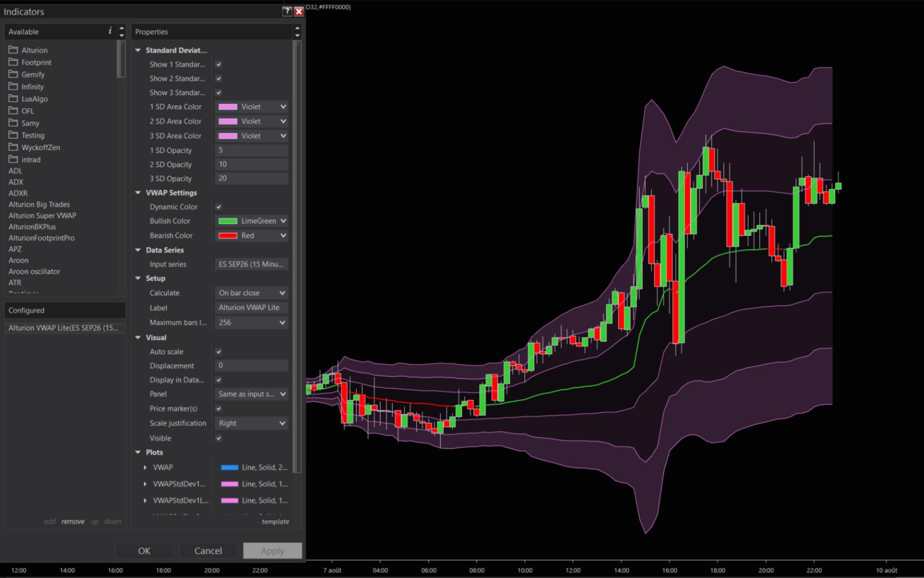The height and width of the screenshot is (578, 924).
Task: Select Alturion Big Trades indicator
Action: click(x=39, y=204)
